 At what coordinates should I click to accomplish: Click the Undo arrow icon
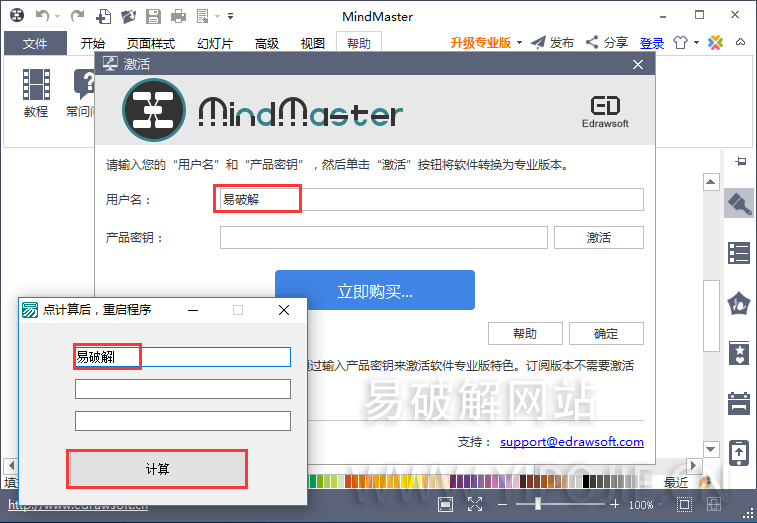[x=41, y=16]
